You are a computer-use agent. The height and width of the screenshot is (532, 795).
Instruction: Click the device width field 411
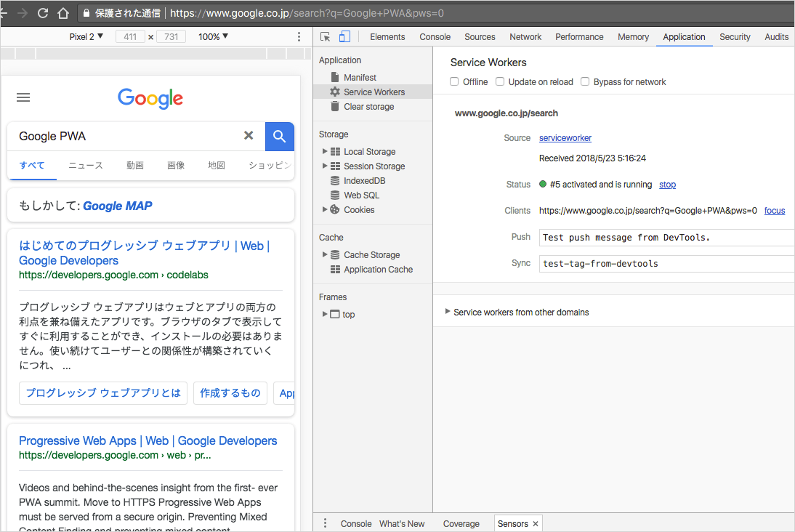pos(130,36)
